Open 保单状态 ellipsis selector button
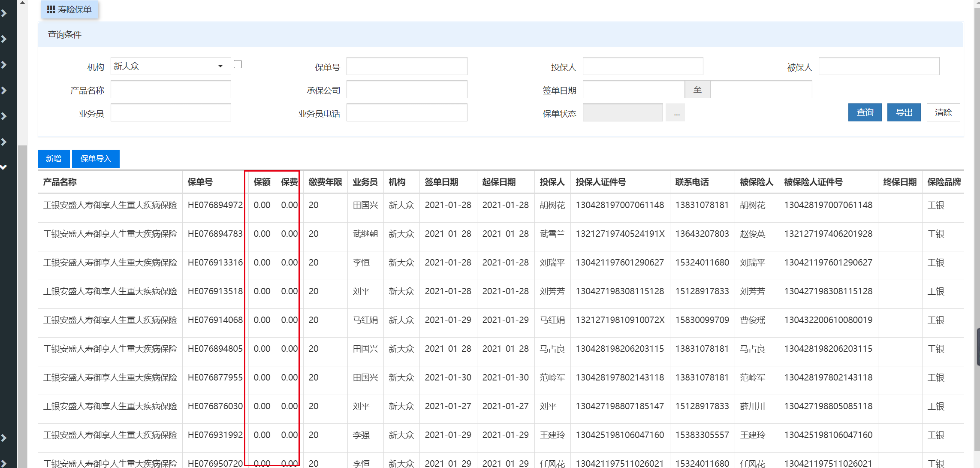 tap(676, 113)
